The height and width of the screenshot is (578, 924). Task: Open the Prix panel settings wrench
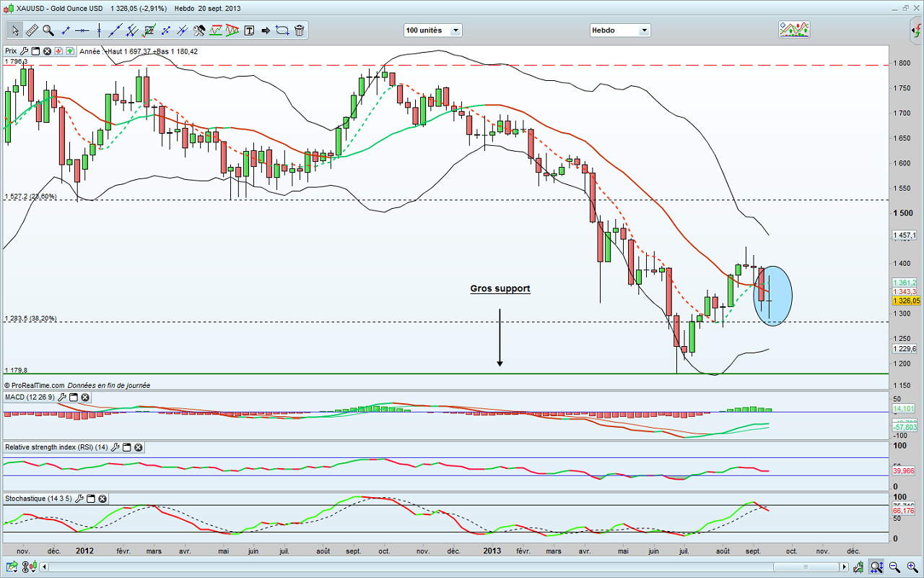[24, 51]
